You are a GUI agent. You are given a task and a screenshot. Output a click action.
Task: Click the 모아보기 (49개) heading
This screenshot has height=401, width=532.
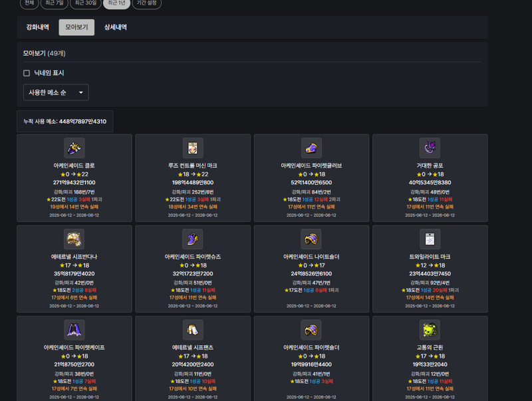(44, 53)
